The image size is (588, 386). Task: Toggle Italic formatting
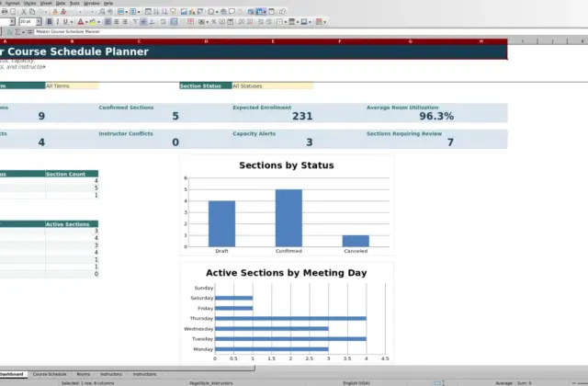[57, 22]
